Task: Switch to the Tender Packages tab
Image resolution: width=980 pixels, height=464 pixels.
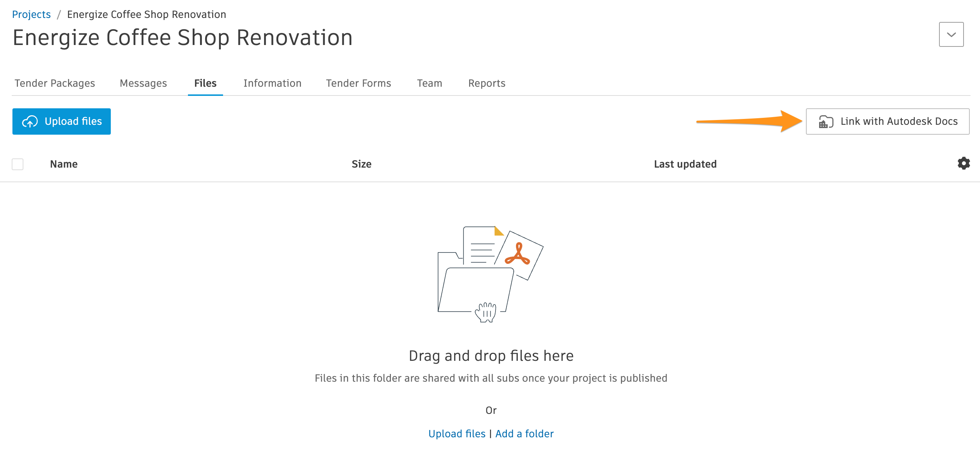Action: click(x=54, y=83)
